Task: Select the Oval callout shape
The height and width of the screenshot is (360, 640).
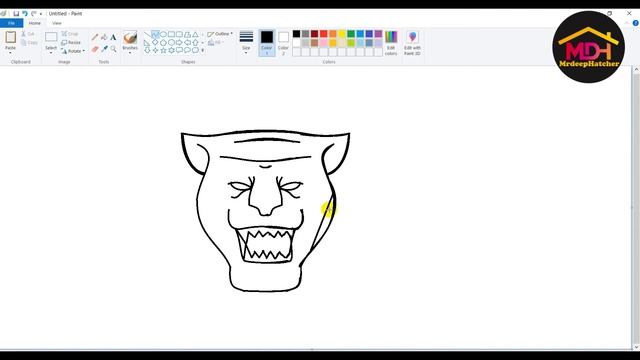Action: (187, 50)
